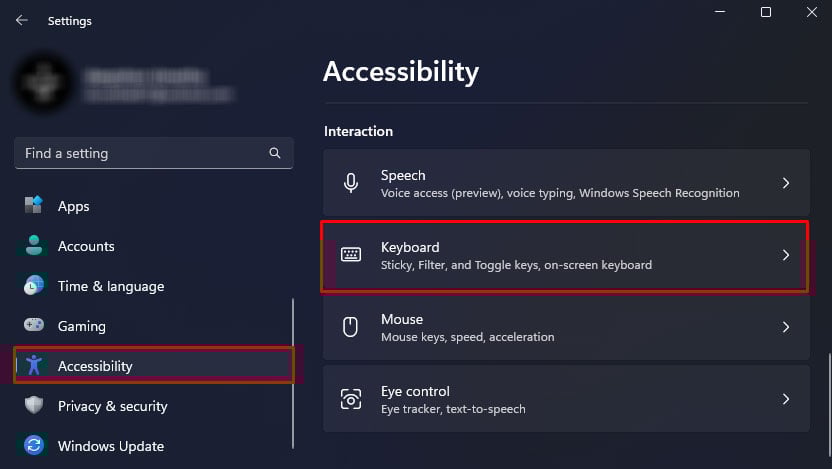The width and height of the screenshot is (832, 469).
Task: Click the Gaming controller icon
Action: [34, 326]
